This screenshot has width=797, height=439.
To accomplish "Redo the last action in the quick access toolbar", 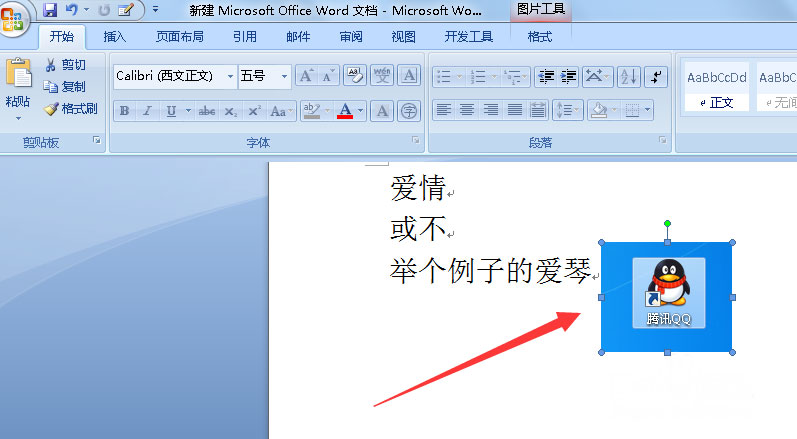I will pos(104,10).
